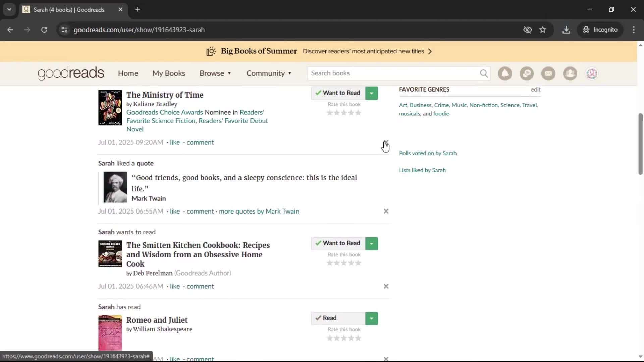The width and height of the screenshot is (644, 362).
Task: Expand shelf dropdown for Smitten Kitchen Cookbook
Action: pos(372,244)
